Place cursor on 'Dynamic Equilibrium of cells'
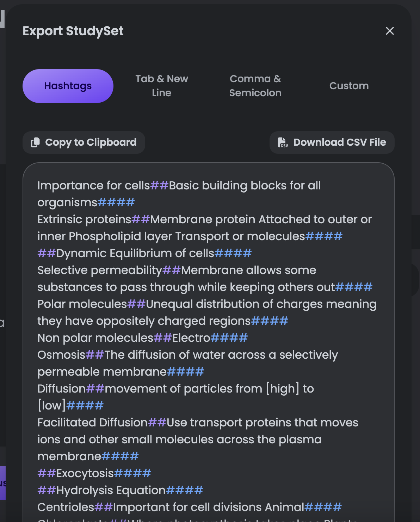The image size is (420, 522). pos(135,253)
